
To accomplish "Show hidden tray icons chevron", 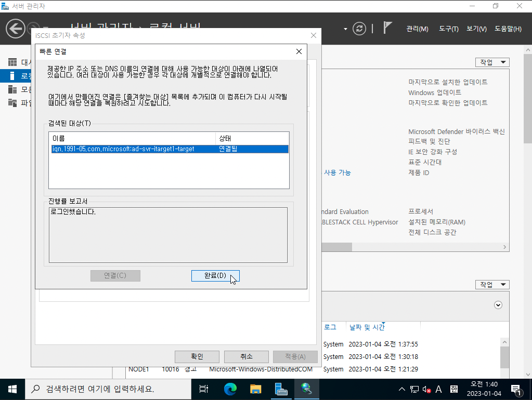I will pos(401,389).
